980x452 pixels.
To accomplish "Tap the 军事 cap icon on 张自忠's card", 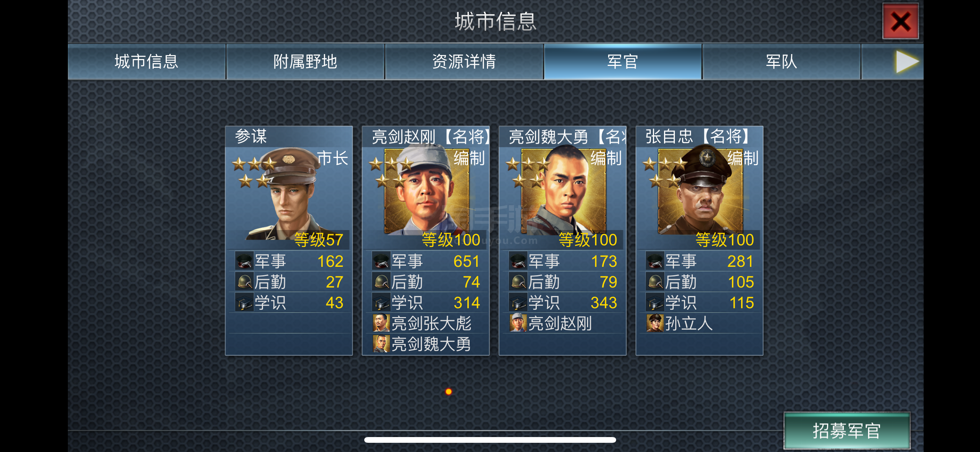I will (x=655, y=261).
